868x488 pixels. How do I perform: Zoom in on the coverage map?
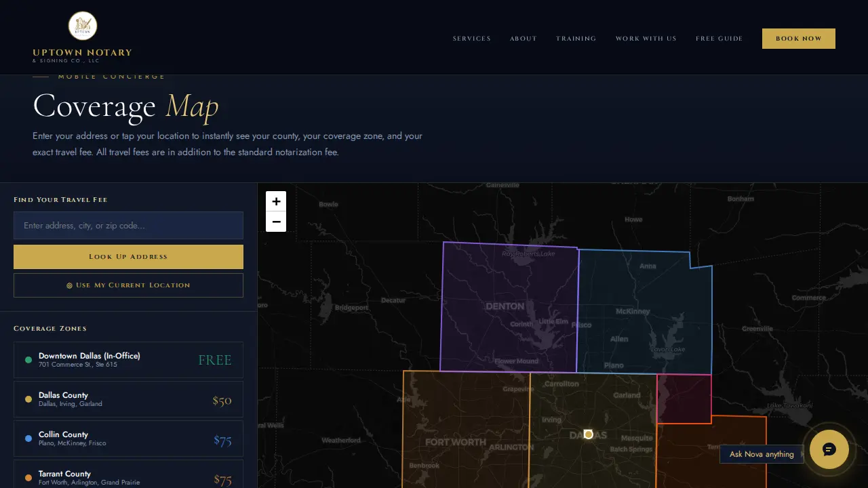276,201
